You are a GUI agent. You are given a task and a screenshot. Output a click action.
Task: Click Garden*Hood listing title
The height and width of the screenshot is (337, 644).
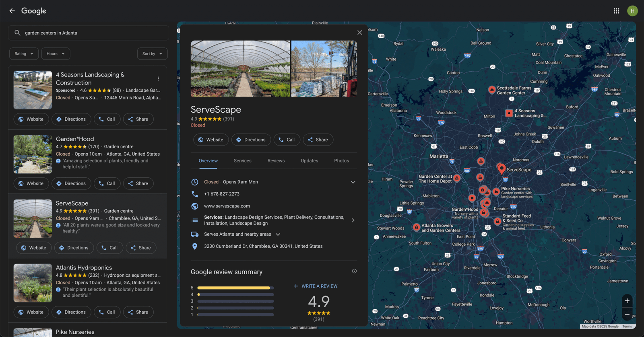[x=75, y=139]
